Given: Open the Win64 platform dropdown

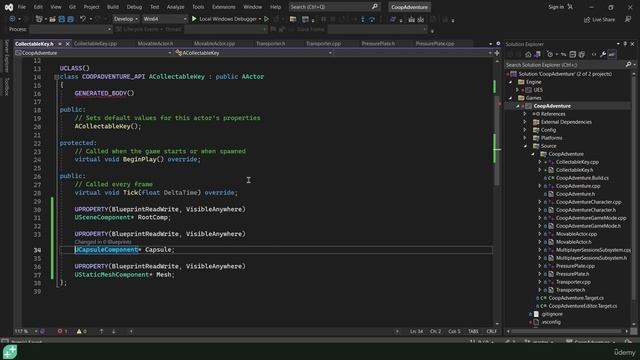Looking at the screenshot, I should 165,19.
